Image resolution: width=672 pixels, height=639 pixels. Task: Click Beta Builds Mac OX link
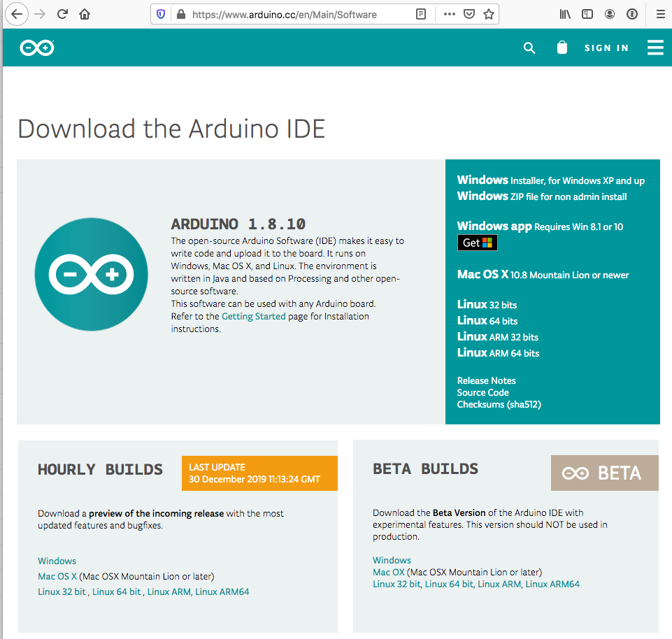[389, 572]
